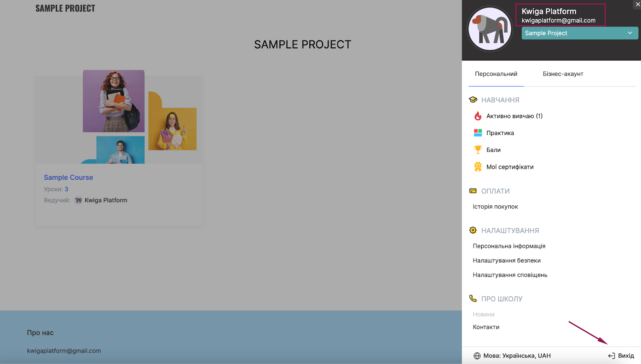Click the ОПЛАТИ section heading

495,191
